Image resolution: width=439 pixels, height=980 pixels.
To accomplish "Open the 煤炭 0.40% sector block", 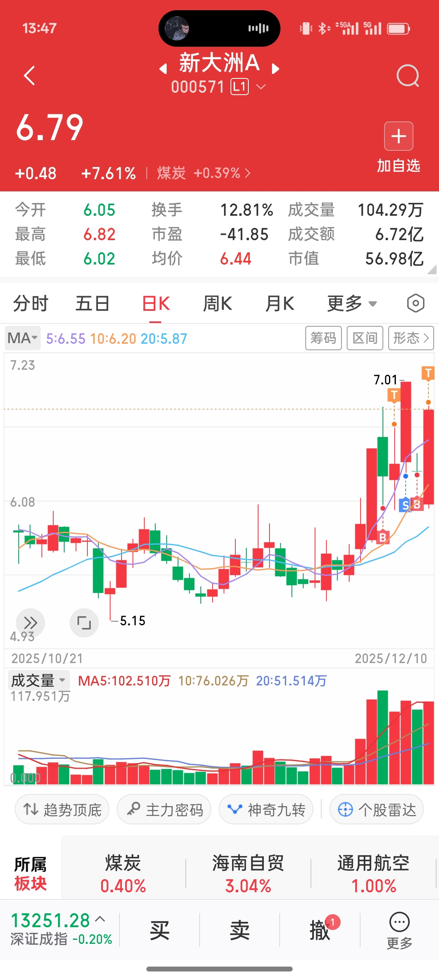I will [123, 874].
